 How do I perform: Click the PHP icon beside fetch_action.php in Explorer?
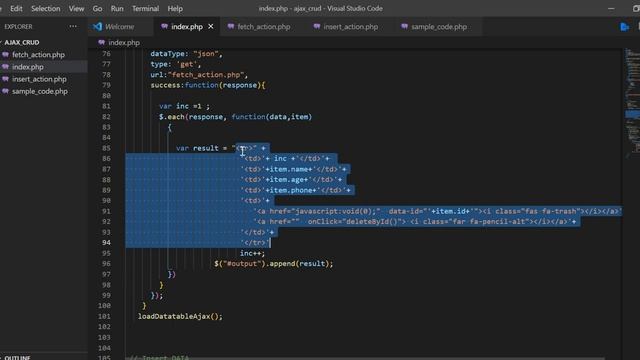5,55
